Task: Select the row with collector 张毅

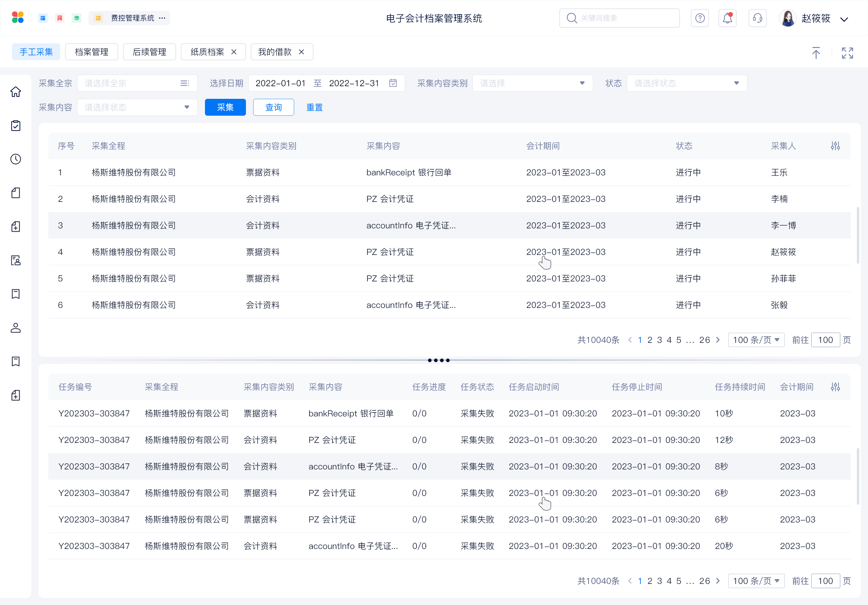Action: 449,305
